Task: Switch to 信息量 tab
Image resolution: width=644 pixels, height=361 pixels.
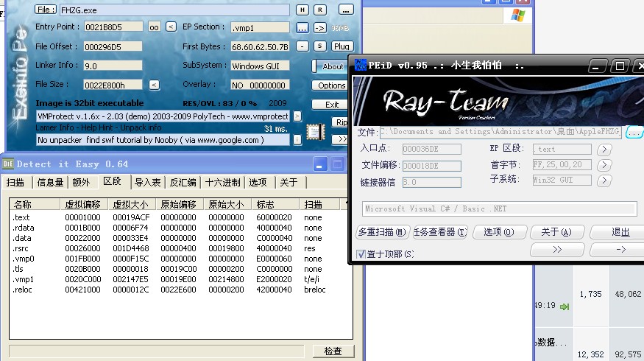Action: 50,182
